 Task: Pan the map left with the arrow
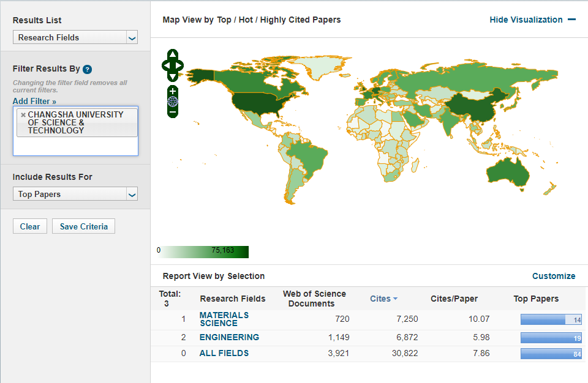tap(165, 65)
